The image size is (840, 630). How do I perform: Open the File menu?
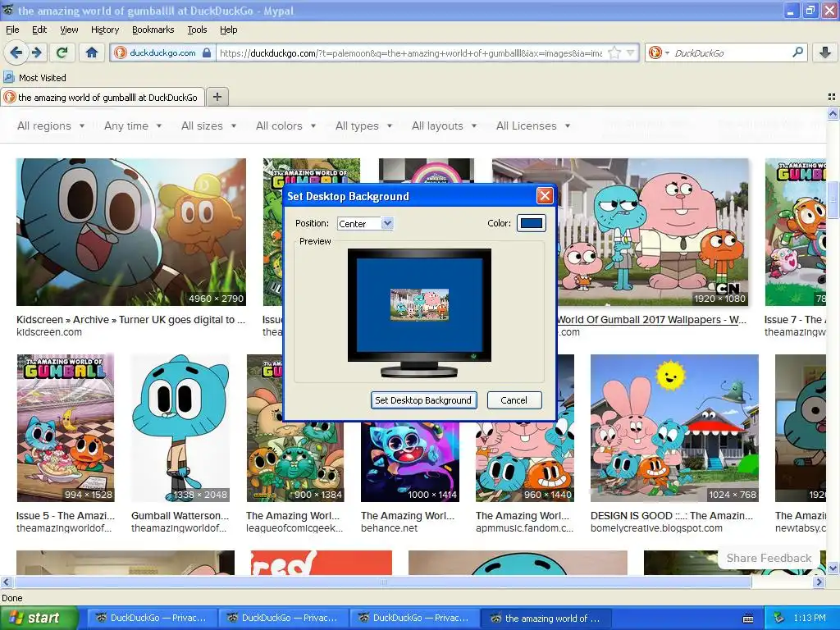pos(12,30)
